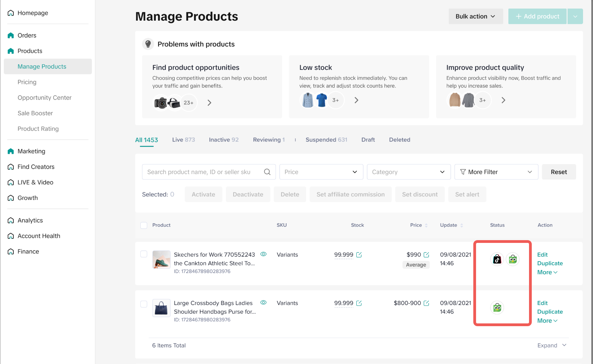Viewport: 593px width, 364px height.
Task: Toggle the eye visibility icon for Large Crossbody Bags
Action: [x=263, y=303]
